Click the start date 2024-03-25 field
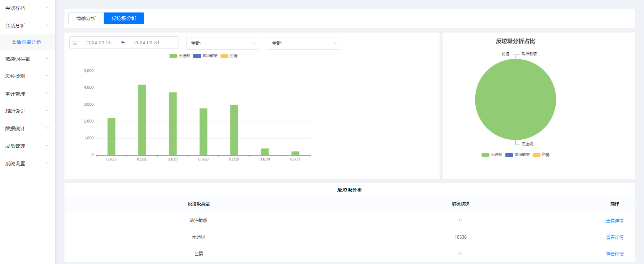This screenshot has width=644, height=264. (99, 43)
